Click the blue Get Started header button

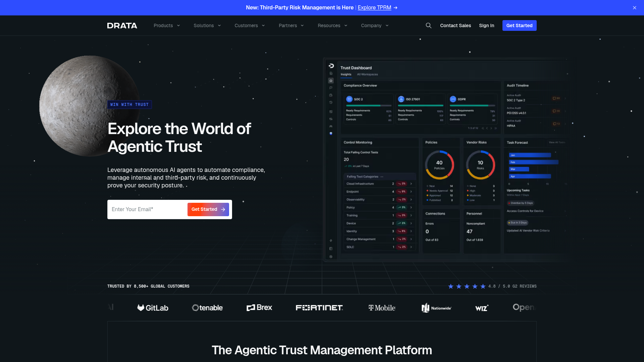point(519,25)
